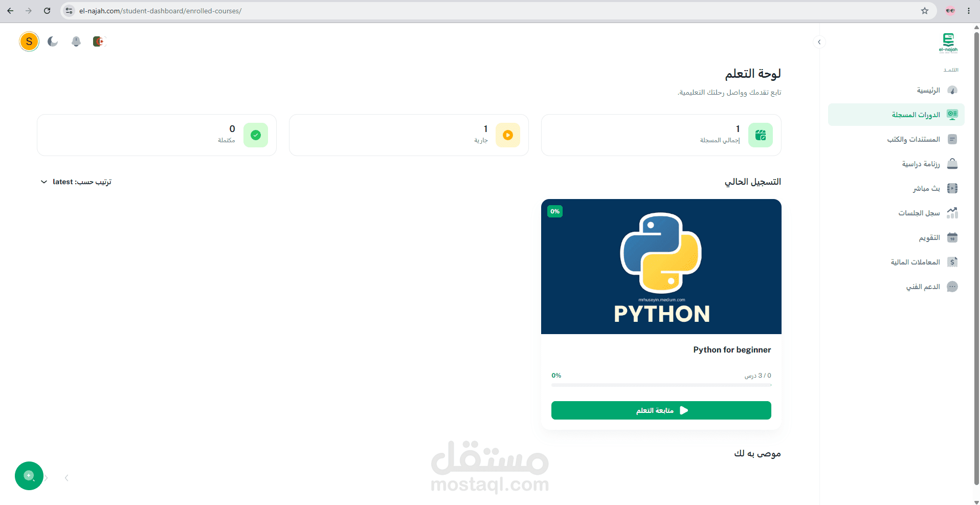Click the 0% progress percentage text
This screenshot has width=980, height=505.
556,376
